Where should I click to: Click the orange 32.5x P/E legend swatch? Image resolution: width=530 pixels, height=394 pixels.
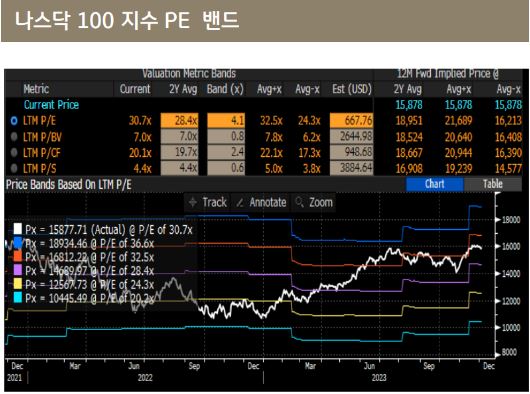tap(18, 256)
